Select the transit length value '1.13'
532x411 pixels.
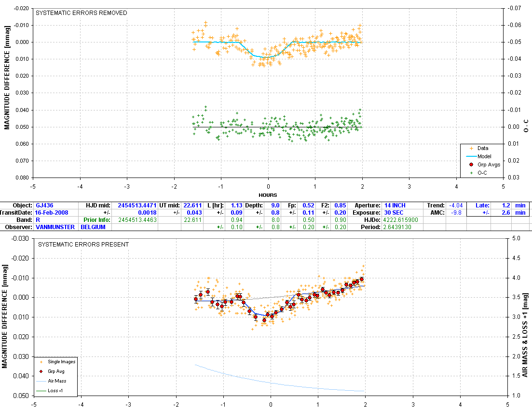coord(236,205)
